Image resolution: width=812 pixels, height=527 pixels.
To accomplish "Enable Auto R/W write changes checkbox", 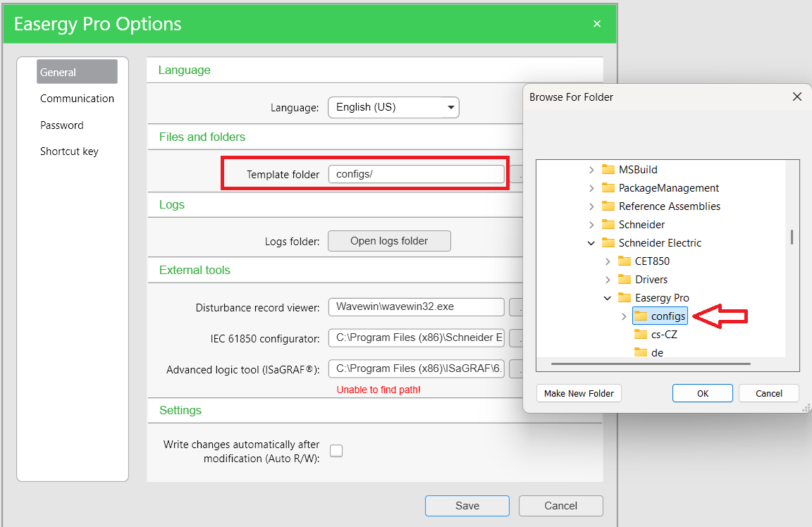I will point(337,451).
